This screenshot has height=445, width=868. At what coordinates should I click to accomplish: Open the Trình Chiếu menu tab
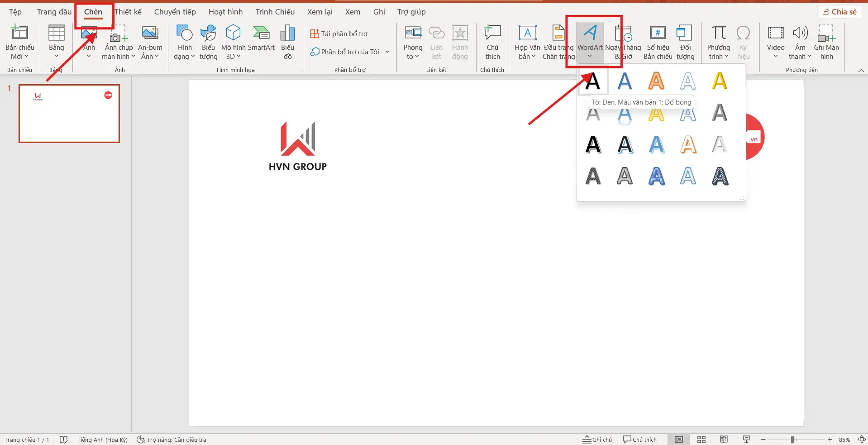click(x=274, y=12)
